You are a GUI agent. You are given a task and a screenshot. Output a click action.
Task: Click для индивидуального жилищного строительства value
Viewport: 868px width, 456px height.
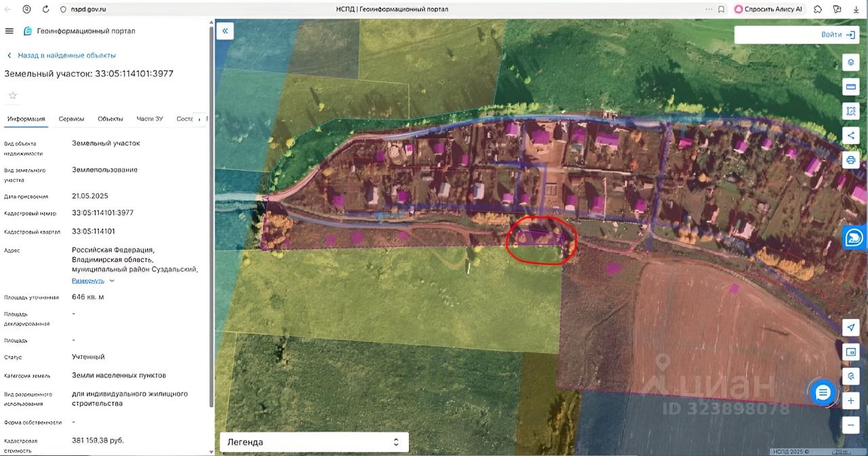point(130,398)
